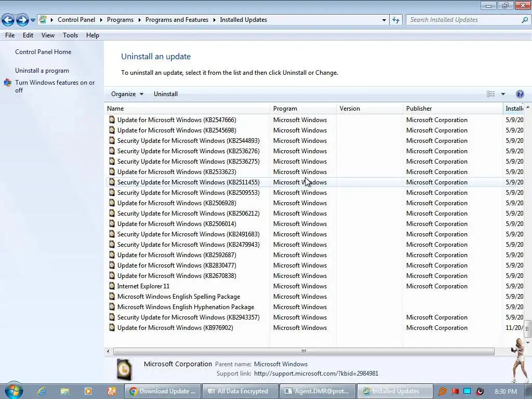This screenshot has height=399, width=532.
Task: Switch to All Data Encrypted taskbar window
Action: [x=240, y=391]
